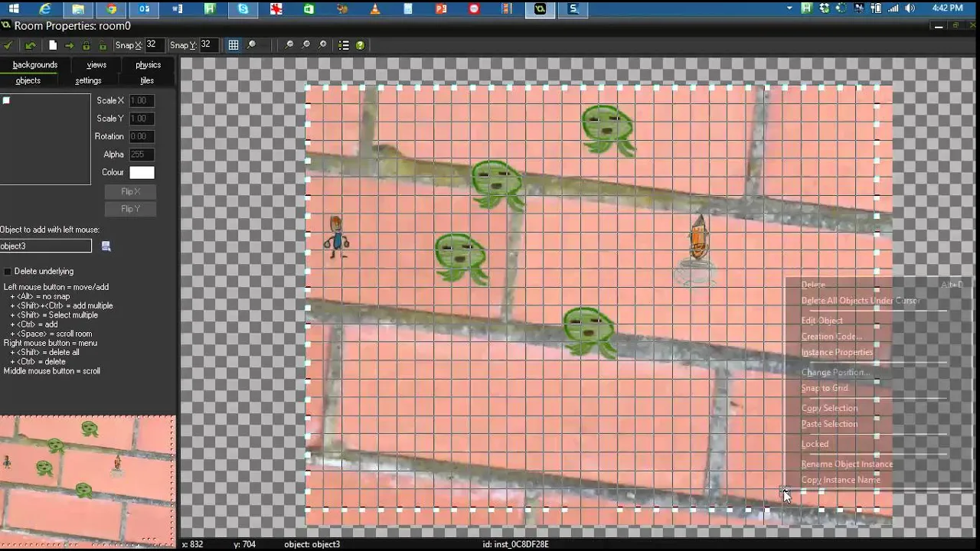Image resolution: width=980 pixels, height=551 pixels.
Task: Select Delete in the context menu
Action: point(813,285)
